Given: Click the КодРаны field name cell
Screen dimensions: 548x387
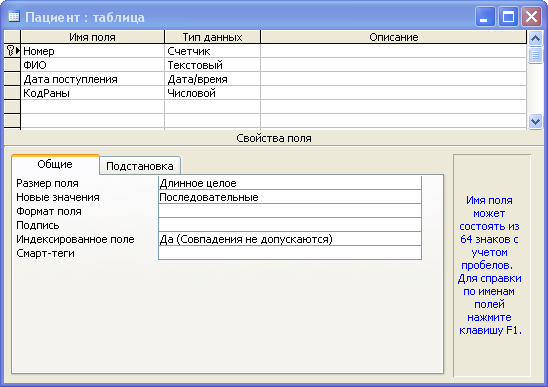Looking at the screenshot, I should click(93, 93).
